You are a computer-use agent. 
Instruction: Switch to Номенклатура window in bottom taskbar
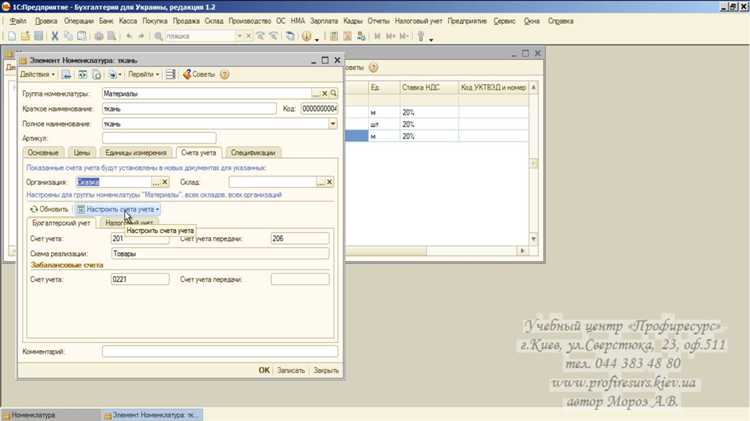(x=50, y=415)
